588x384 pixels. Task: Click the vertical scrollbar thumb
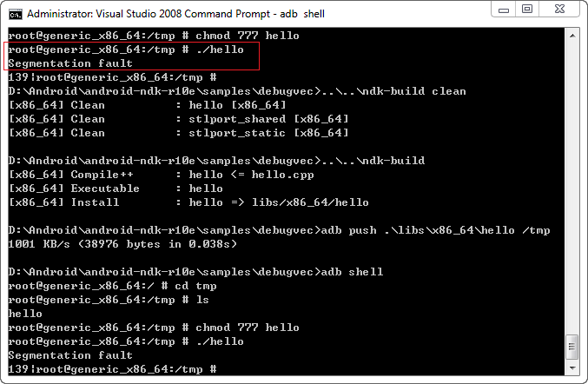pyautogui.click(x=572, y=348)
